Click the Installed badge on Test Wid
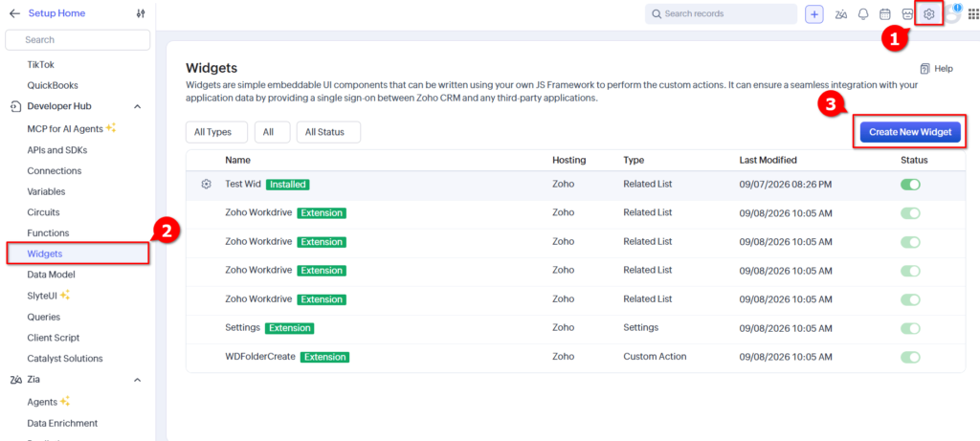This screenshot has width=980, height=441. coord(288,185)
